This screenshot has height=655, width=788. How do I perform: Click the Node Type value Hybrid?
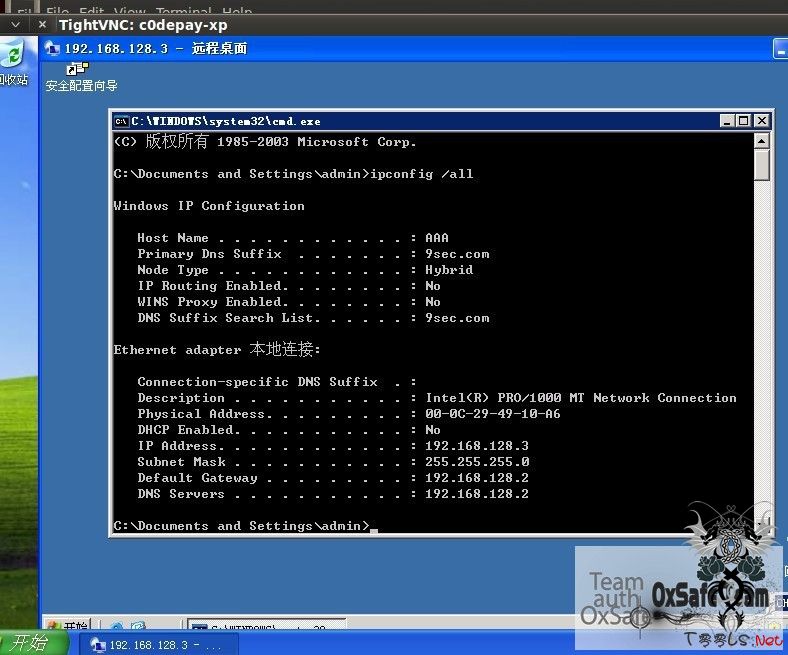pyautogui.click(x=449, y=270)
